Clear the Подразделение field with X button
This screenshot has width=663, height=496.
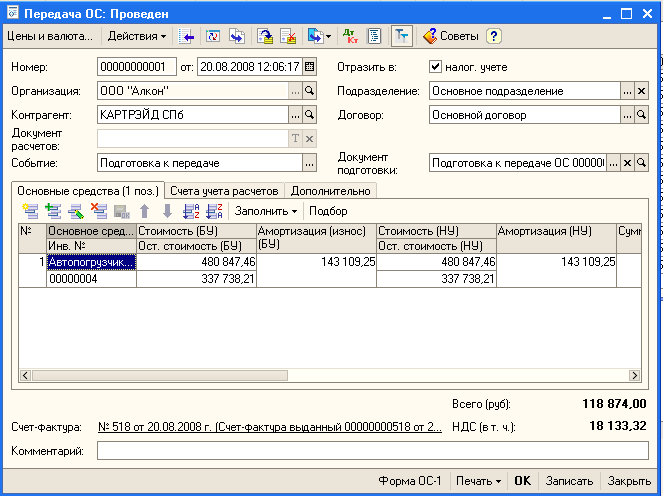642,91
